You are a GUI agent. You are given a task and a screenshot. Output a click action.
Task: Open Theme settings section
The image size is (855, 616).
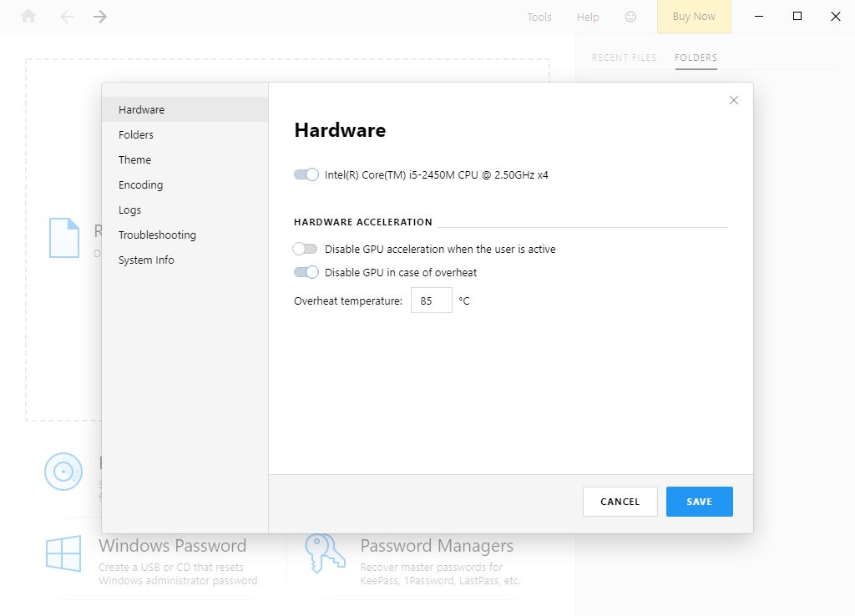click(x=185, y=159)
